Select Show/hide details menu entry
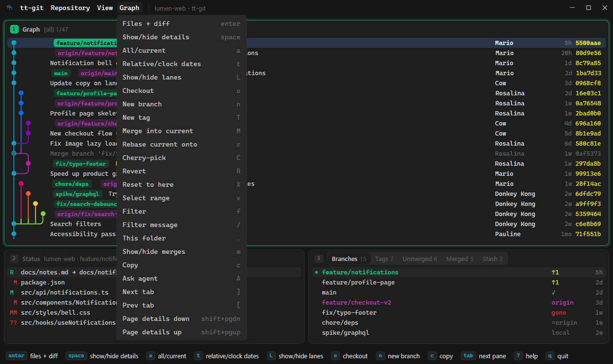613x364 pixels. [x=182, y=37]
